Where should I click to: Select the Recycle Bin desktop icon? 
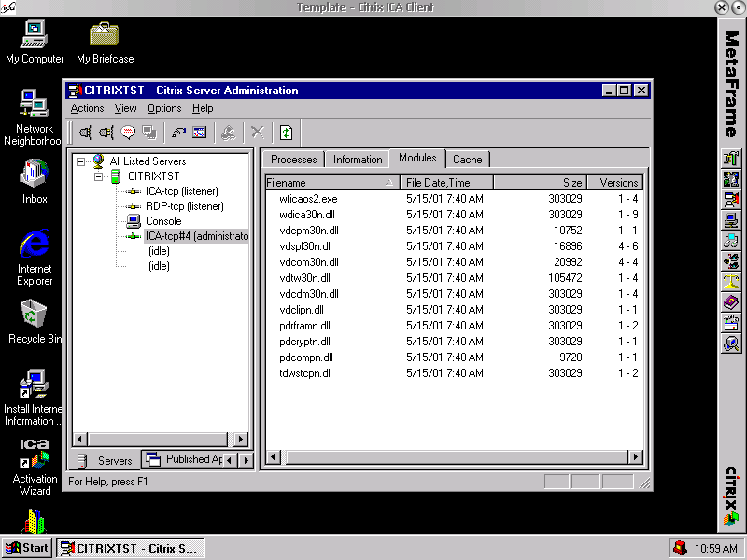coord(34,321)
